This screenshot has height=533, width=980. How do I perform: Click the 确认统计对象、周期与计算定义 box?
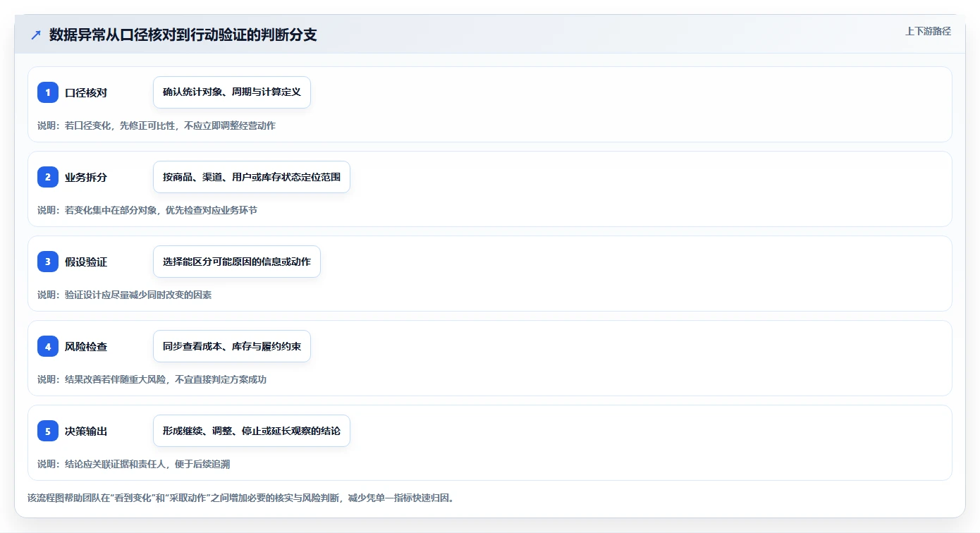tap(232, 92)
